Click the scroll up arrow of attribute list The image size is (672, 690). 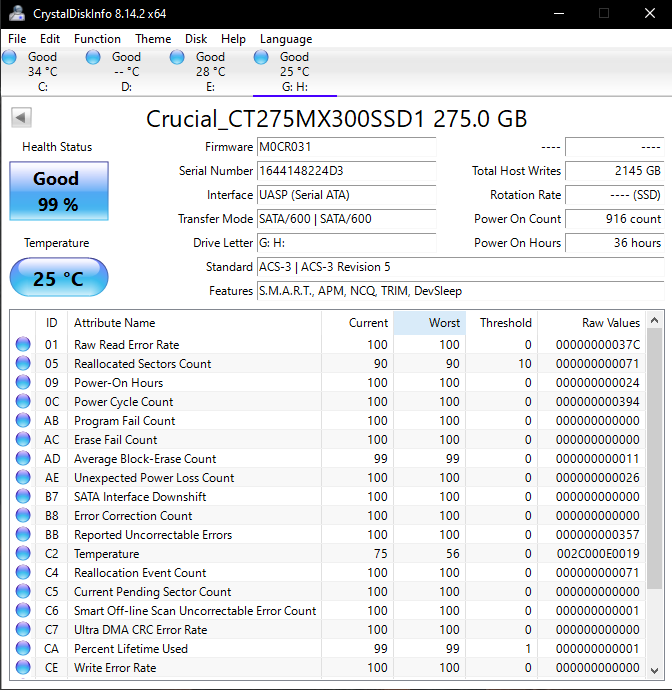[654, 320]
